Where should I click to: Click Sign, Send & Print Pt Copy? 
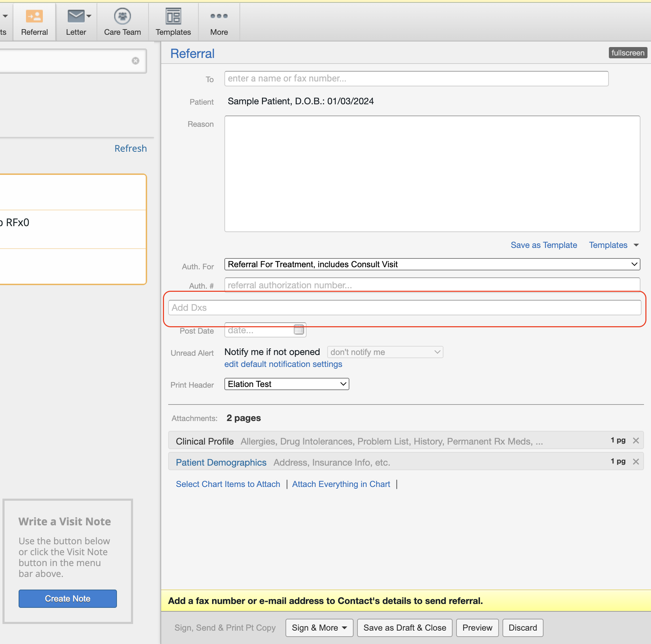[x=225, y=628]
